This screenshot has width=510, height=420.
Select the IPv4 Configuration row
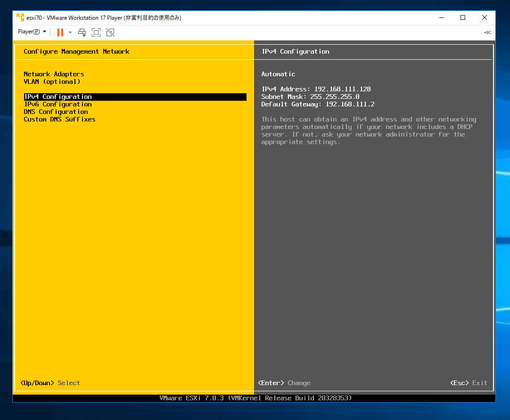coord(135,97)
